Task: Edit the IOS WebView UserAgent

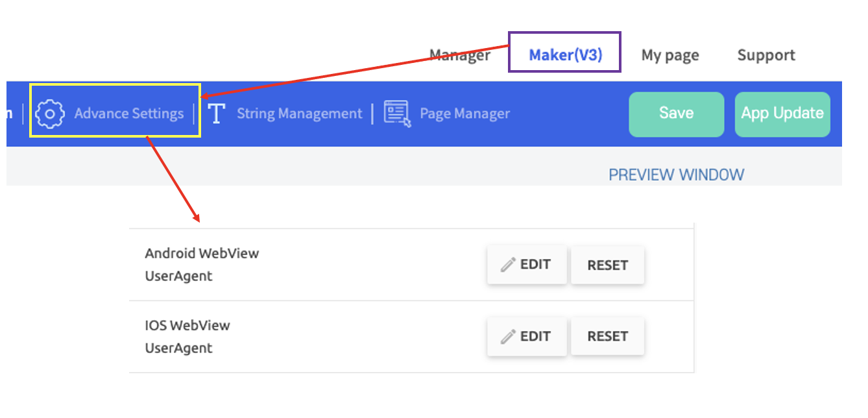Action: (527, 336)
